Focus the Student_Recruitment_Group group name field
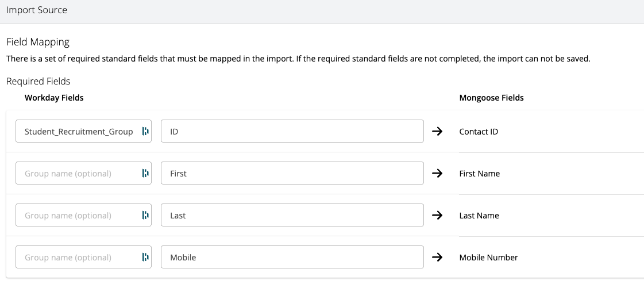This screenshot has width=644, height=288. point(79,132)
